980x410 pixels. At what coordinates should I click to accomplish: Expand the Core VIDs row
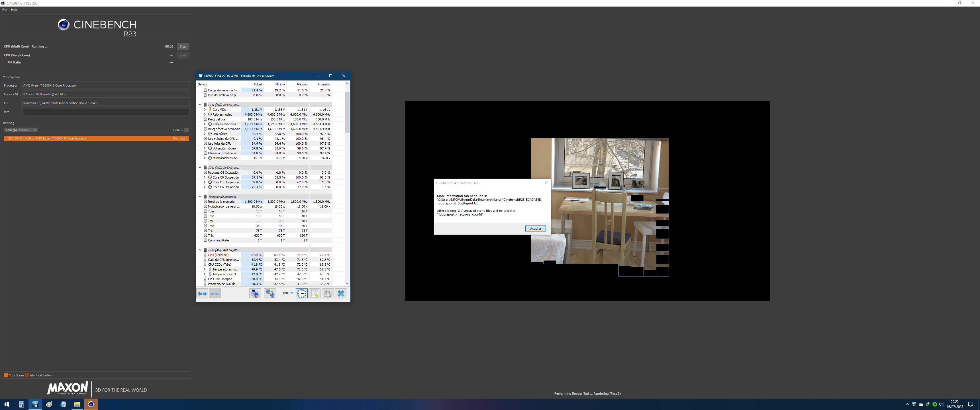(205, 110)
